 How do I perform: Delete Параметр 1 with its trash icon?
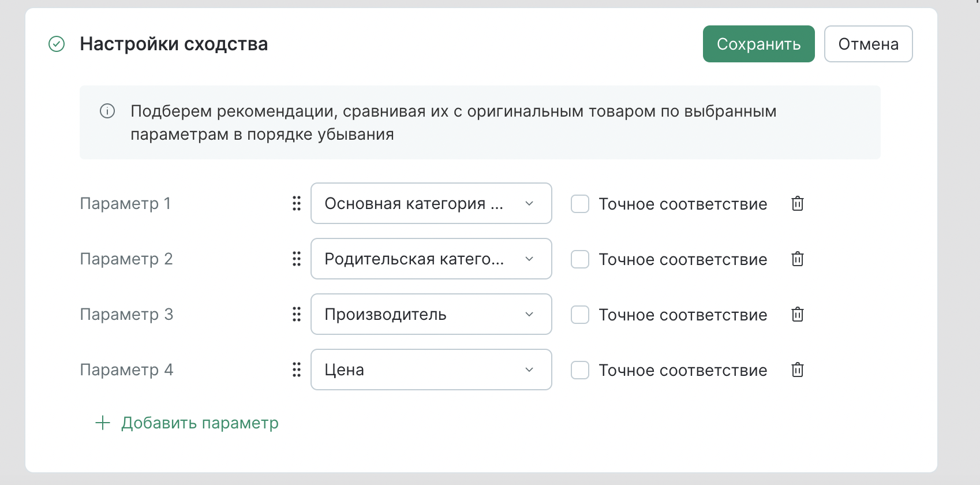tap(798, 203)
